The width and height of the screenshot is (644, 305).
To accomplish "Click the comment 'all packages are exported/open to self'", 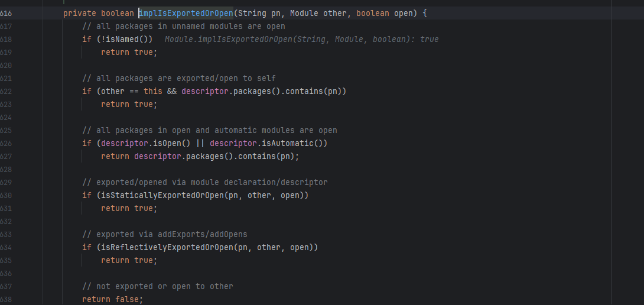I will [179, 78].
